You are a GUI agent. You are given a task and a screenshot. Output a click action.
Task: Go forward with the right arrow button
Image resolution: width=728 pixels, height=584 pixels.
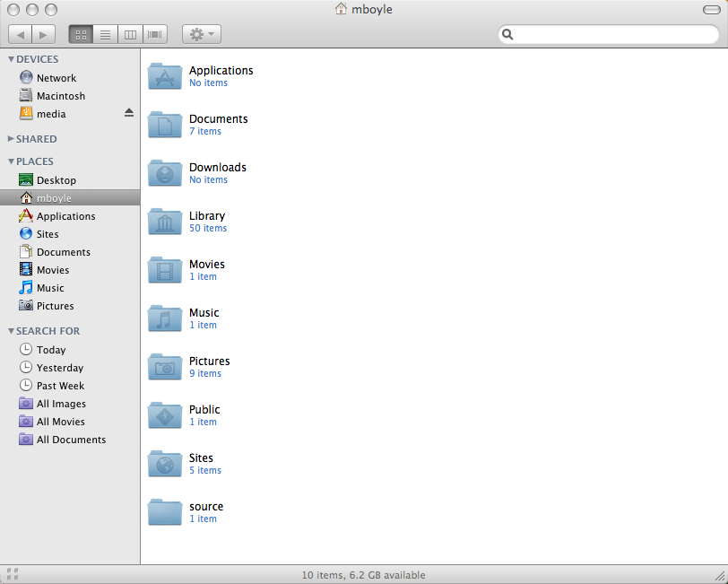44,34
